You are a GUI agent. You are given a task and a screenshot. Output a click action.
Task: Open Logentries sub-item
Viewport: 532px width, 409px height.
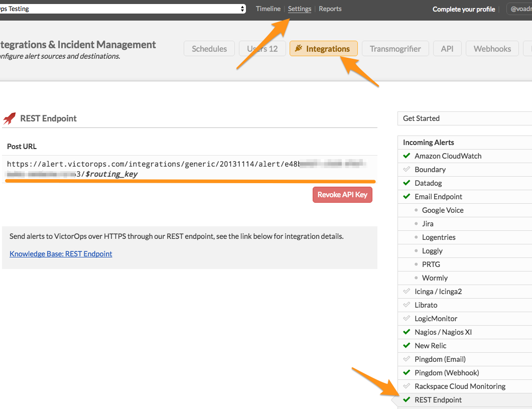click(x=465, y=237)
